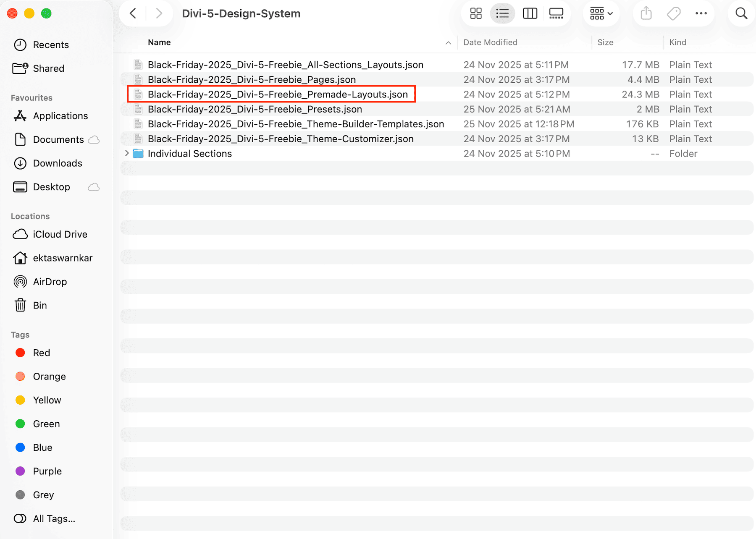Open the Bin from sidebar
The width and height of the screenshot is (756, 539).
[x=40, y=305]
